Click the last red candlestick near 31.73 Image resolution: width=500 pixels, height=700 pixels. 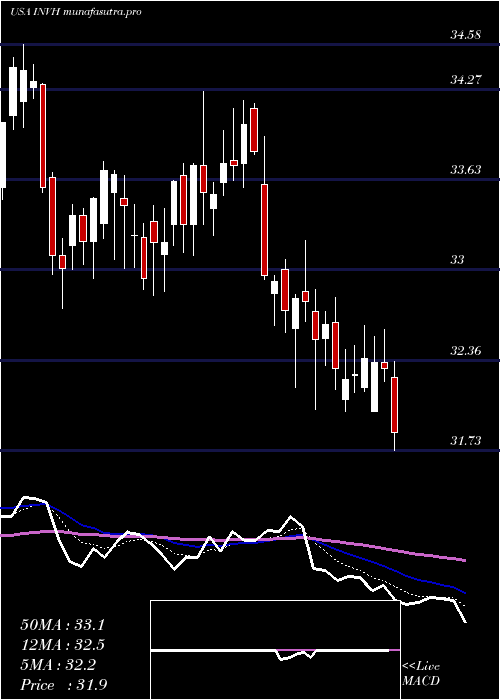pos(395,405)
